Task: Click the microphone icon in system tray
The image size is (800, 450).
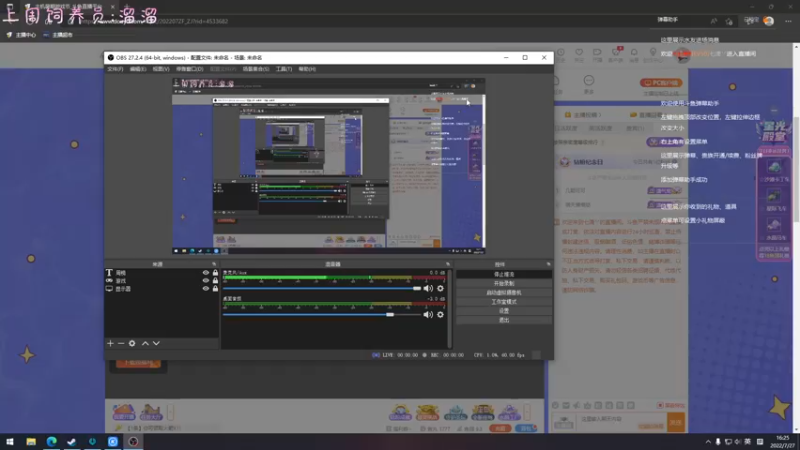Action: (x=718, y=442)
